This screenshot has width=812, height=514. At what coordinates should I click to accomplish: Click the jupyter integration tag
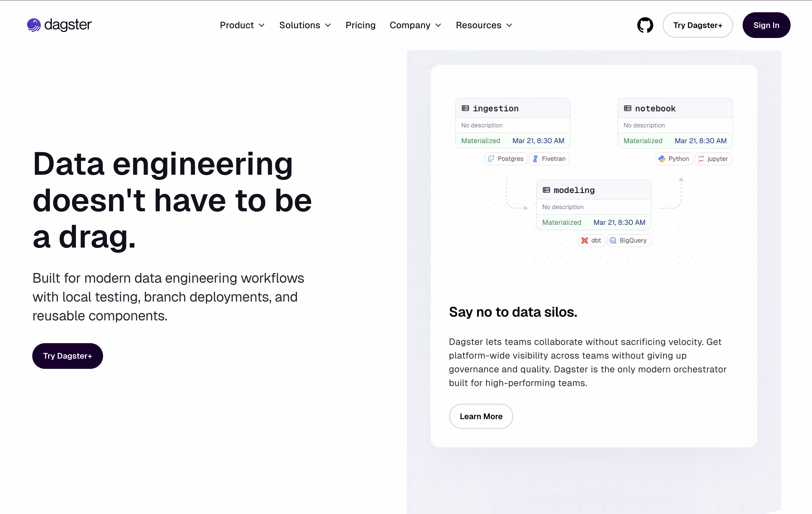(713, 158)
